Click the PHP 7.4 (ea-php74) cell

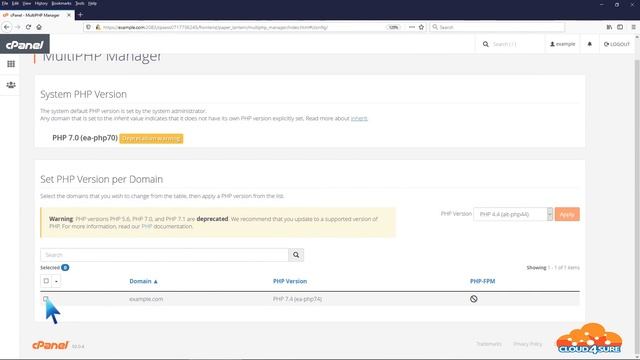pyautogui.click(x=297, y=299)
